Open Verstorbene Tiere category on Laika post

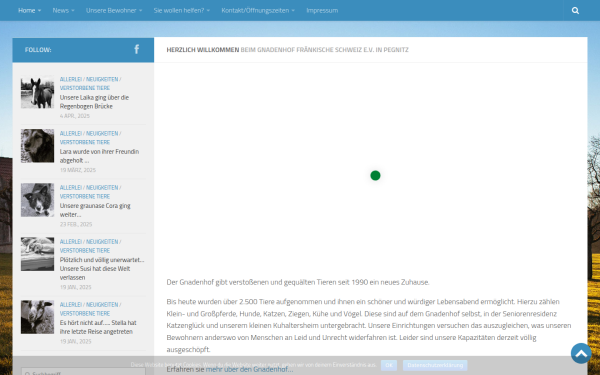coord(85,88)
